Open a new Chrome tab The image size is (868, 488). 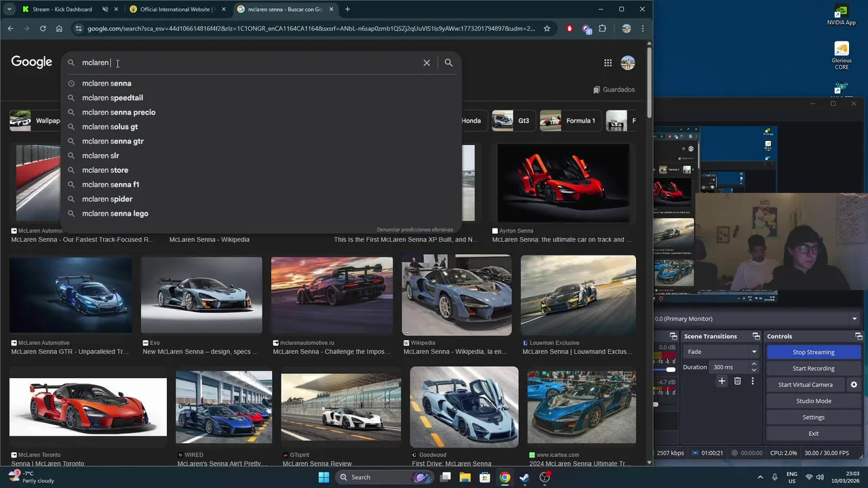click(x=347, y=9)
